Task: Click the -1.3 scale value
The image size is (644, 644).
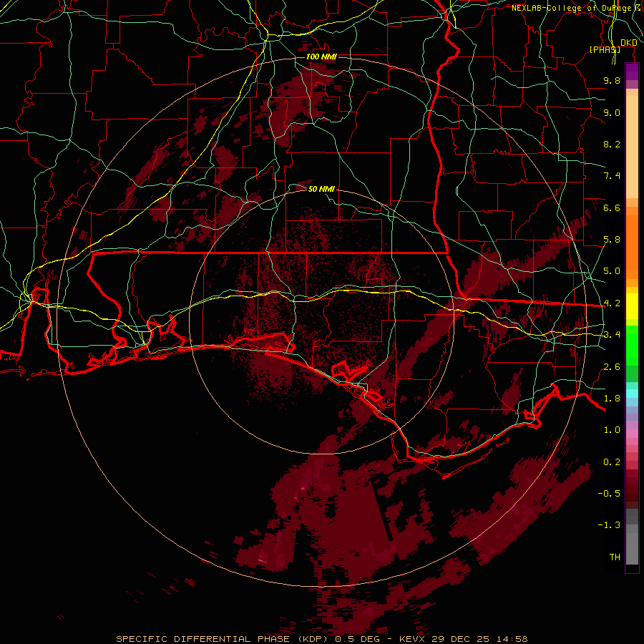Action: [x=609, y=525]
